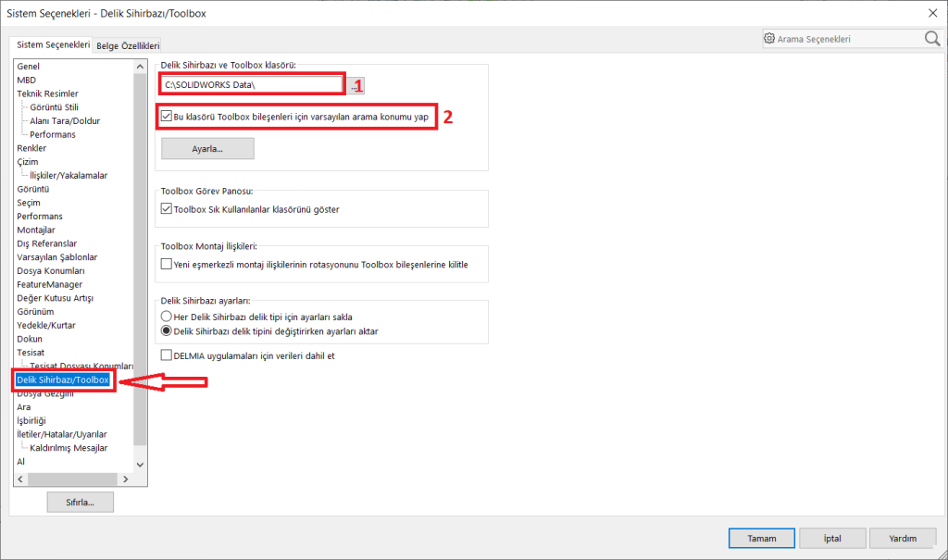This screenshot has width=948, height=560.
Task: Toggle default Toolbox search location checkbox
Action: pos(167,117)
